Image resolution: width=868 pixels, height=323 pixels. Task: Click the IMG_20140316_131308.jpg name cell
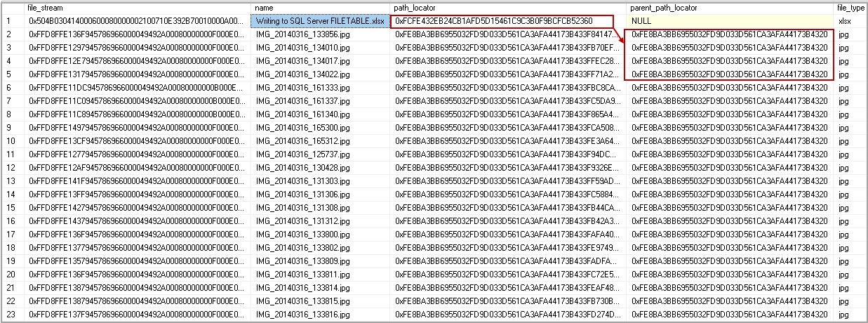[x=321, y=207]
